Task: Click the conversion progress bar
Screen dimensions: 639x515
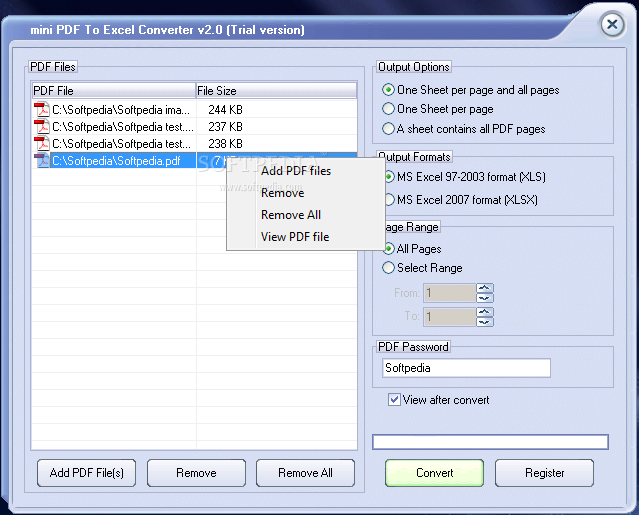Action: 490,442
